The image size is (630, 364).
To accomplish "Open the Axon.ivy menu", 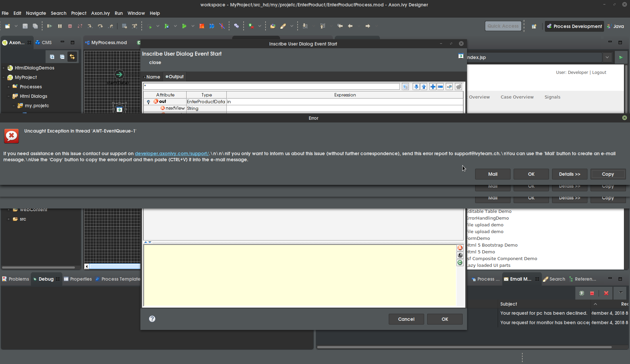I will tap(100, 13).
